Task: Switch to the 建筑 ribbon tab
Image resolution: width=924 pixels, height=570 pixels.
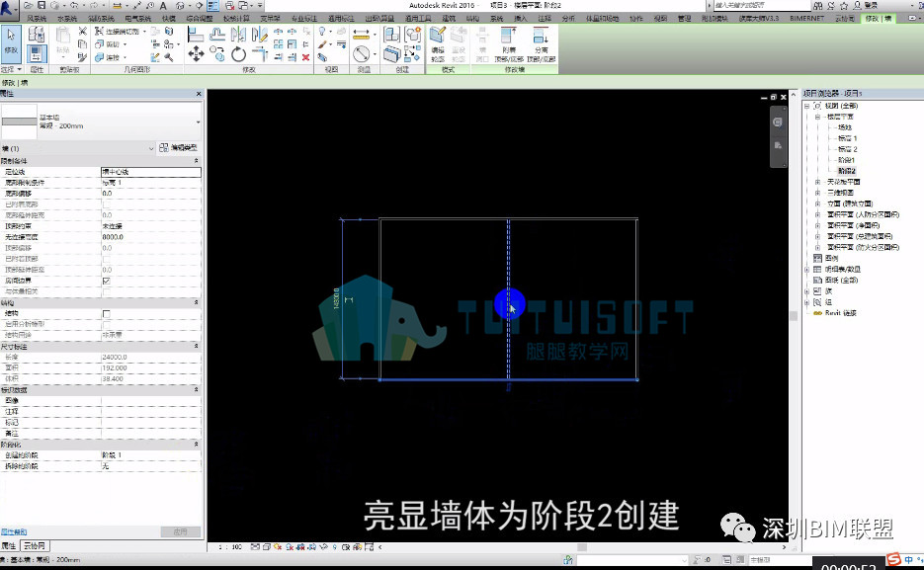Action: pos(449,18)
